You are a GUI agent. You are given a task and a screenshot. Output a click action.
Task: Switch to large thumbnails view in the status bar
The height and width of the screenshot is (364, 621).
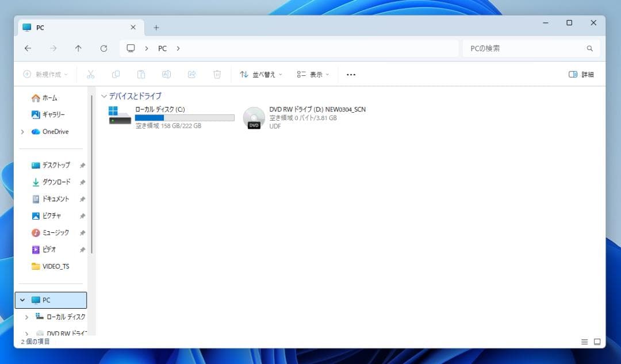[597, 341]
